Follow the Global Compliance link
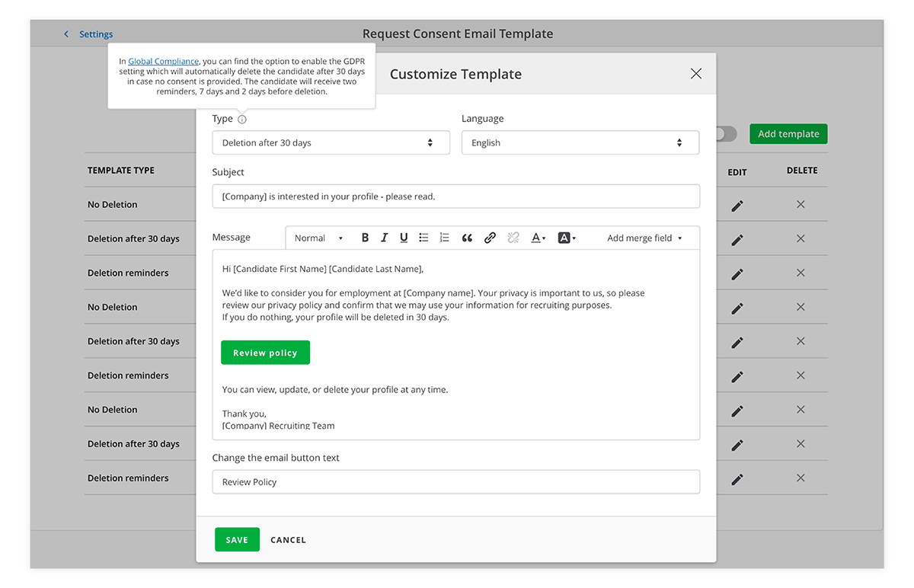This screenshot has width=914, height=588. [163, 62]
